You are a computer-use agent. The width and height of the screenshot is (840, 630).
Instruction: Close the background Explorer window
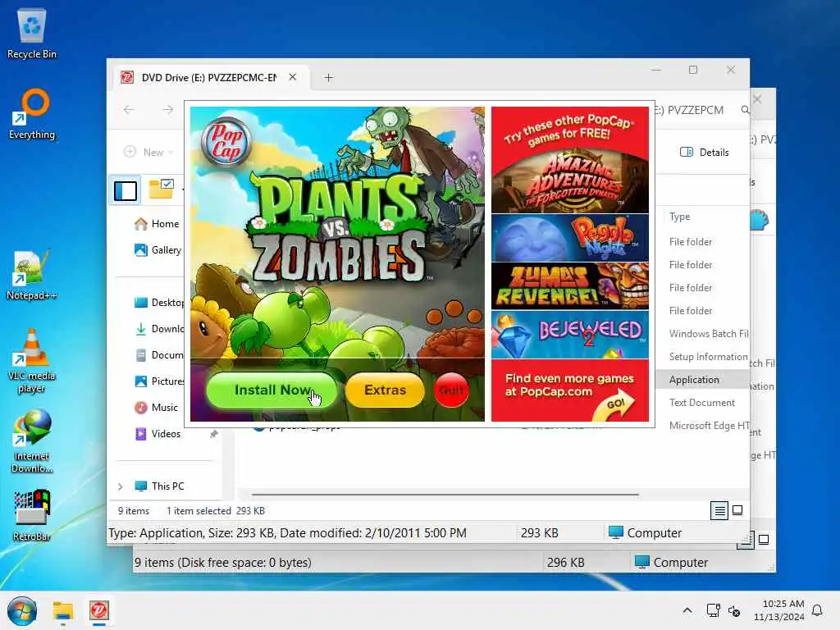point(757,99)
